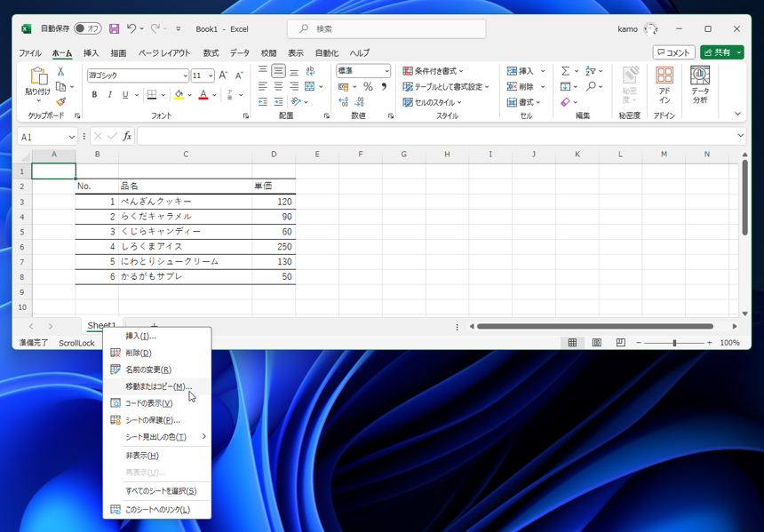
Task: Click the zoom slider handle
Action: point(674,343)
